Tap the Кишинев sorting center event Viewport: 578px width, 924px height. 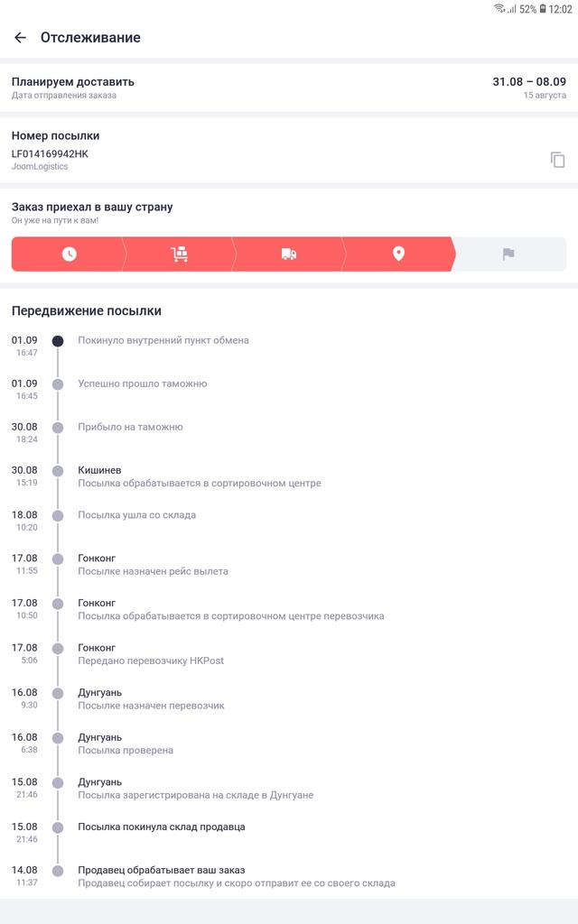coord(199,476)
